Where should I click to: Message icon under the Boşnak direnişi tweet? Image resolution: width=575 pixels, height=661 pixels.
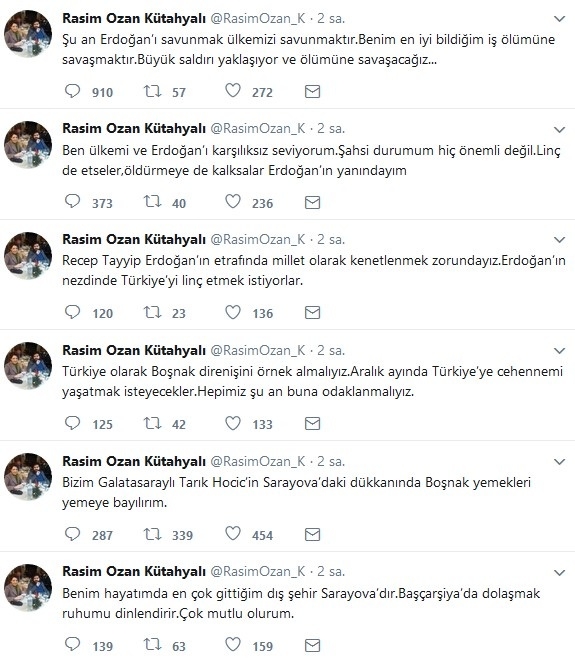pos(312,424)
